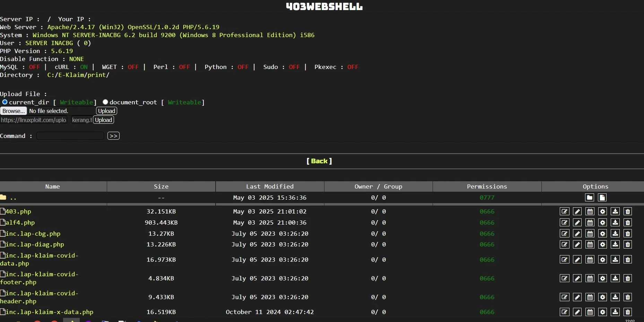This screenshot has height=322, width=644.
Task: Open the edit icon for 403.php
Action: [565, 211]
